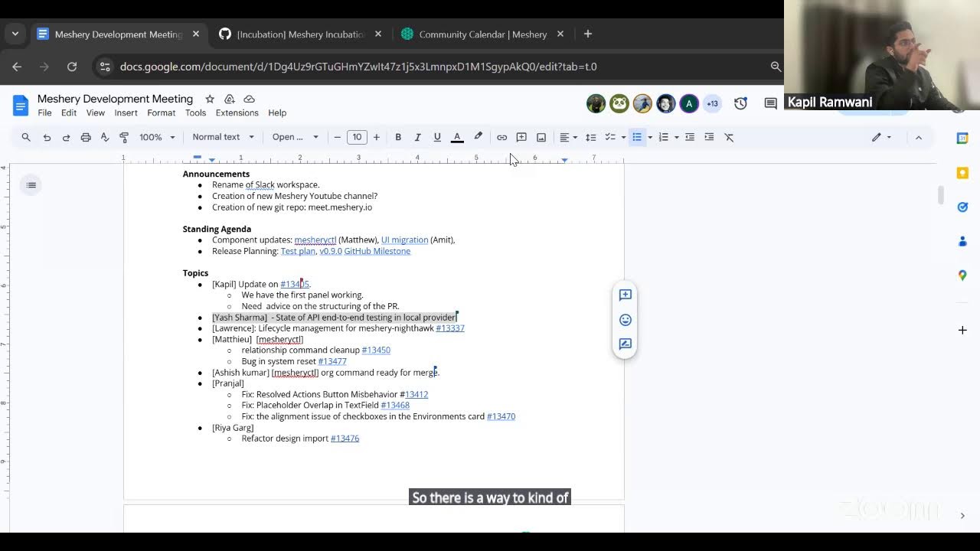Open the UI migration link
980x551 pixels.
pos(404,240)
